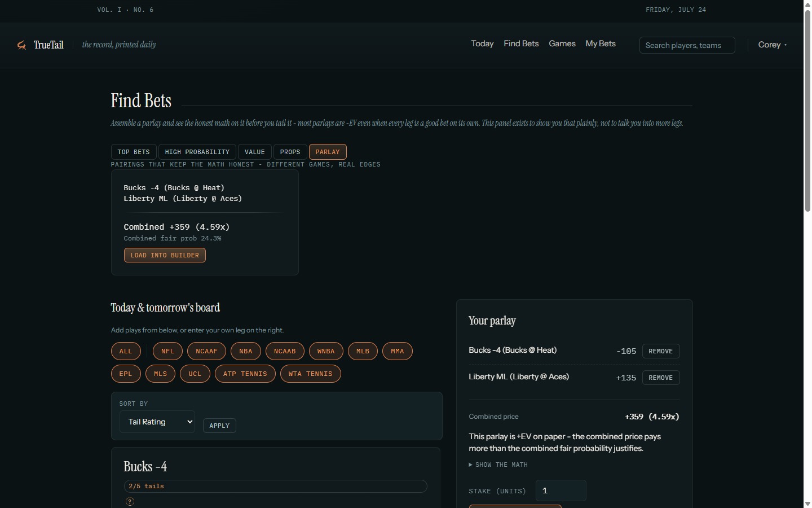
Task: Click the Stake units input field
Action: click(561, 491)
